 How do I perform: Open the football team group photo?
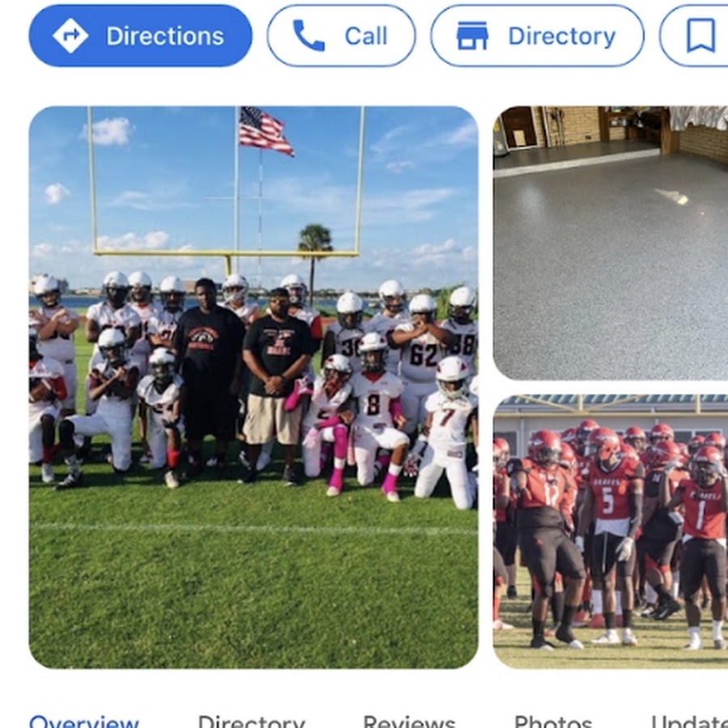(253, 387)
